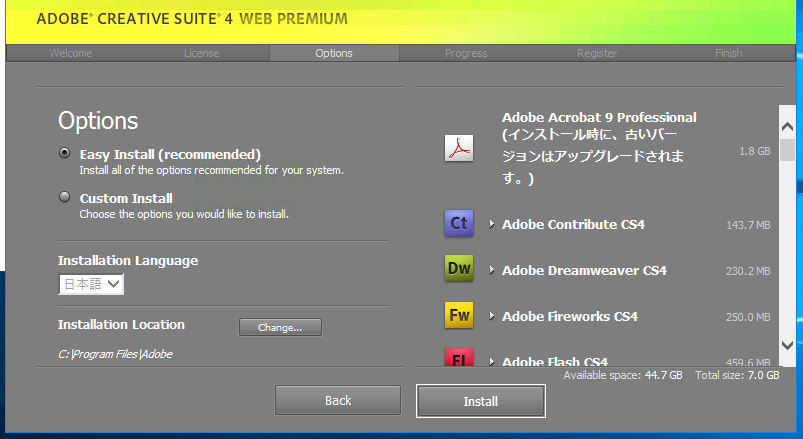Image resolution: width=803 pixels, height=439 pixels.
Task: Select the Options step tab
Action: [334, 53]
